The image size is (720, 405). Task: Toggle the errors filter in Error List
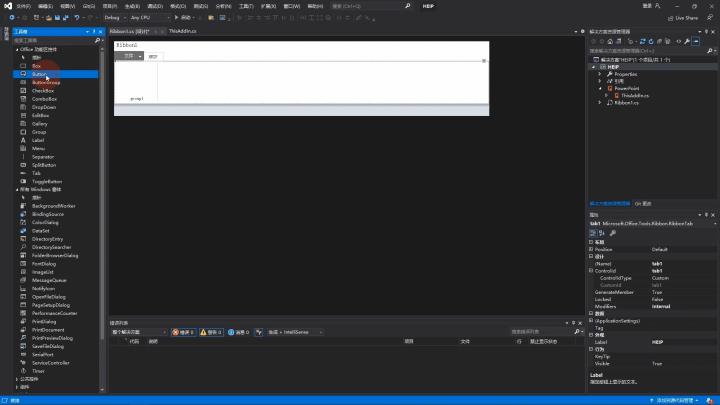[x=183, y=331]
